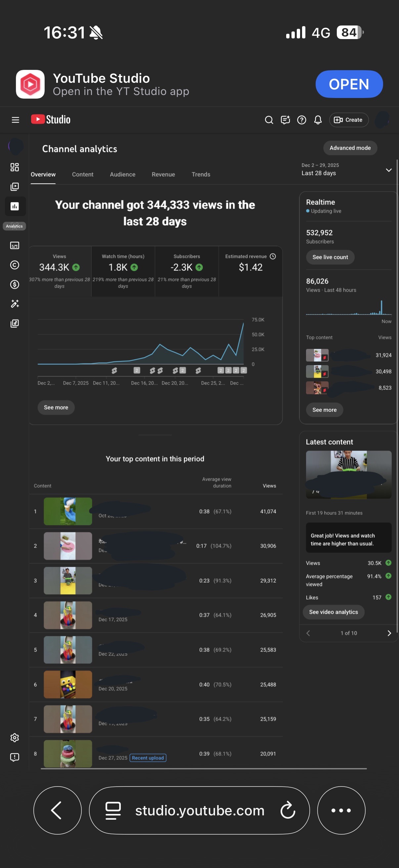This screenshot has width=399, height=868.
Task: Open the top-ranked video thumbnail
Action: [x=68, y=511]
